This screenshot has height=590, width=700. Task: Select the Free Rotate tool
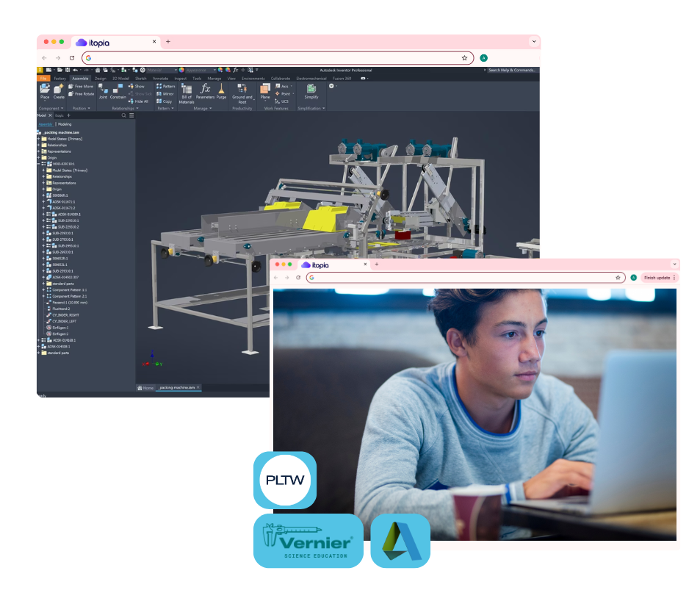(82, 94)
